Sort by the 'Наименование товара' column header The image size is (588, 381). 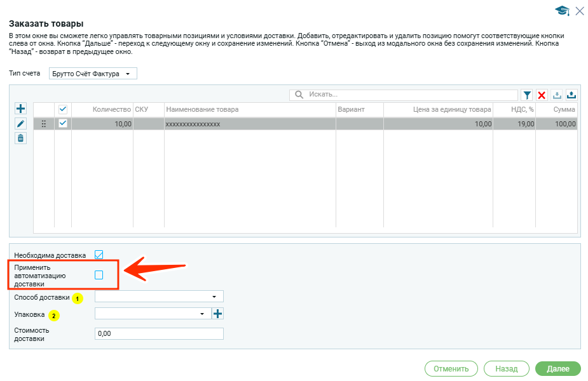pos(249,110)
